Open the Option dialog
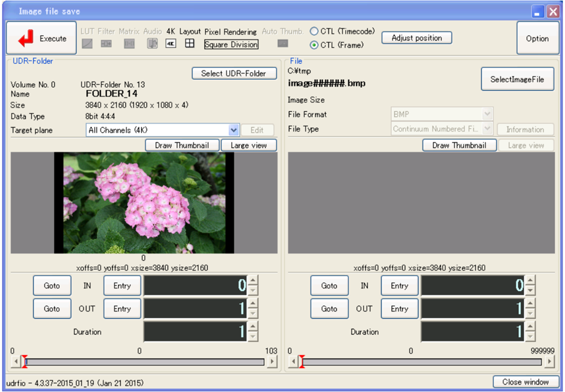Image resolution: width=565 pixels, height=392 pixels. point(537,38)
